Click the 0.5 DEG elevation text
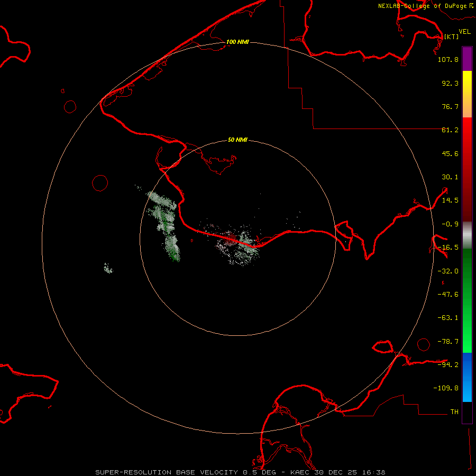This screenshot has width=476, height=476. 259,472
